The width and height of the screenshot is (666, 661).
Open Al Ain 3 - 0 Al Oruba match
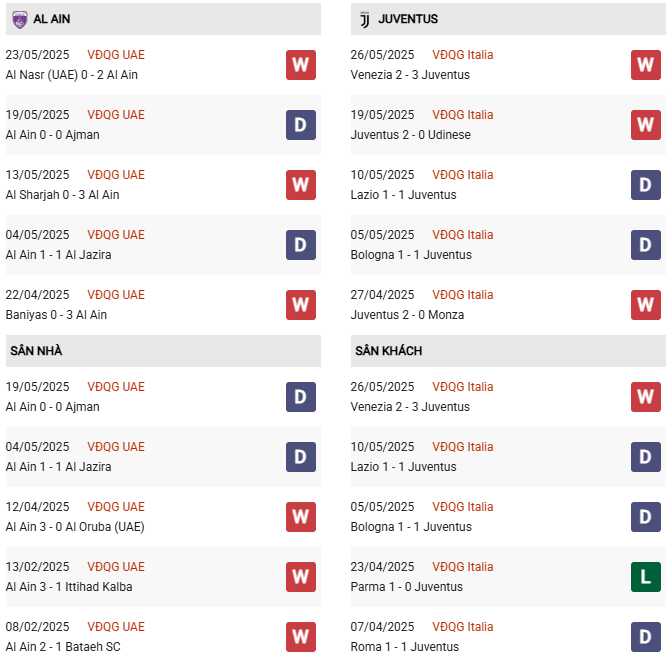pyautogui.click(x=75, y=527)
